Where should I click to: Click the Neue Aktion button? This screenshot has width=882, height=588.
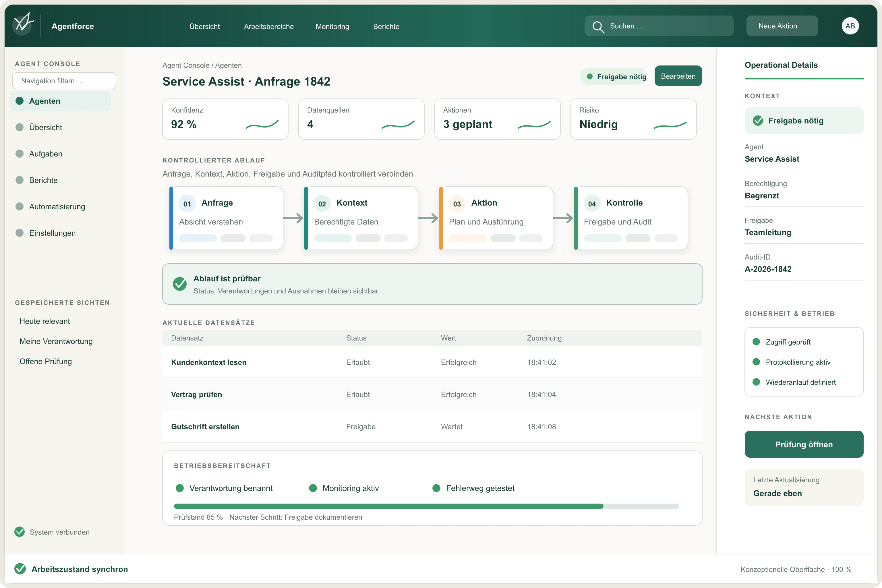tap(782, 26)
